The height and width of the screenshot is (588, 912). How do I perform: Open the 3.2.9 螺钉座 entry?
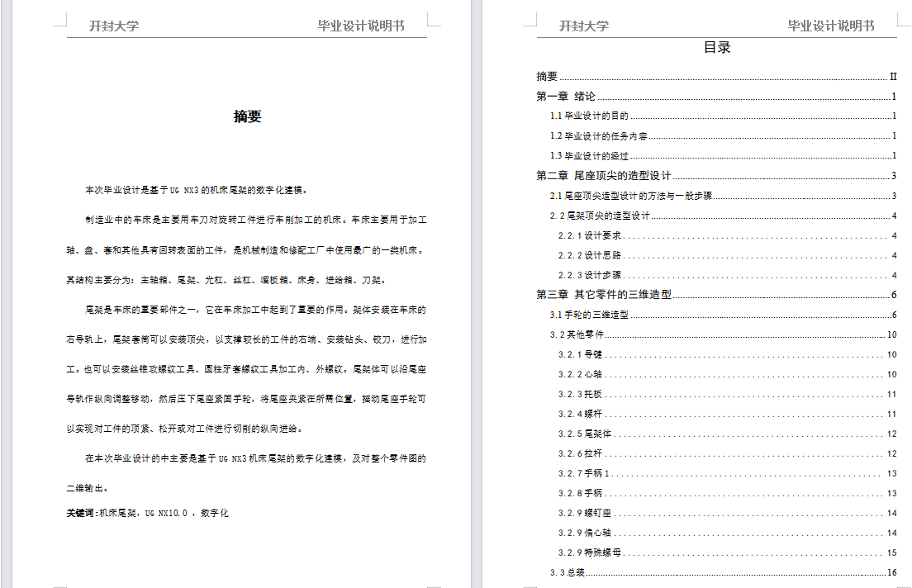coord(727,512)
